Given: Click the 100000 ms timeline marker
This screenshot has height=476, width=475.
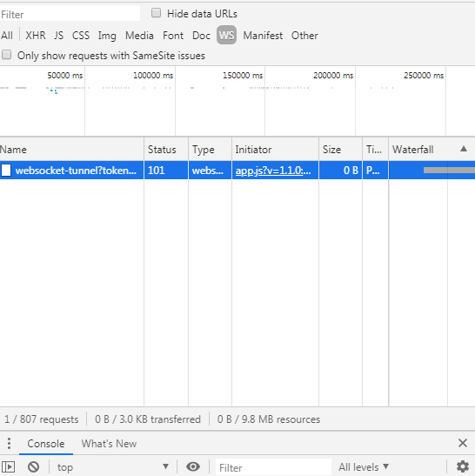Looking at the screenshot, I should (x=153, y=76).
